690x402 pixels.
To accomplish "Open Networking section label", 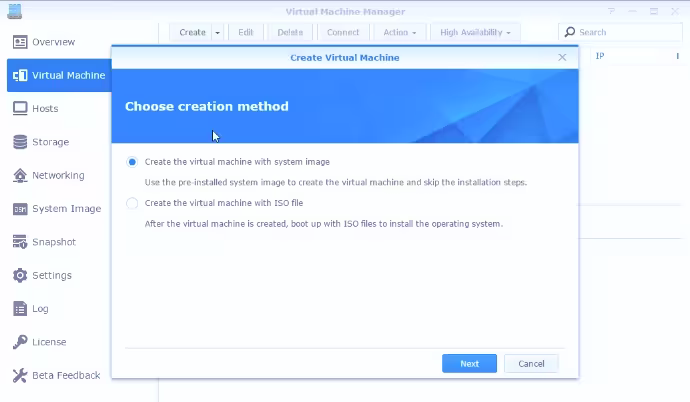I will coord(59,175).
